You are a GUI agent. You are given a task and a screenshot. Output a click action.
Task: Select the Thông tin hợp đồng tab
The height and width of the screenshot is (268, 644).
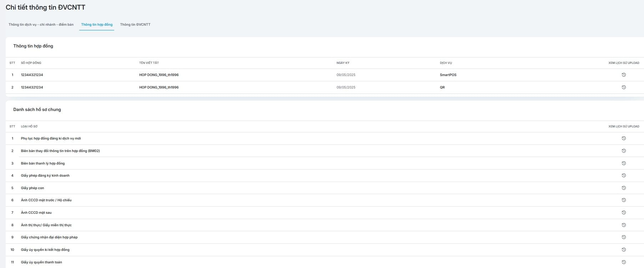coord(97,25)
